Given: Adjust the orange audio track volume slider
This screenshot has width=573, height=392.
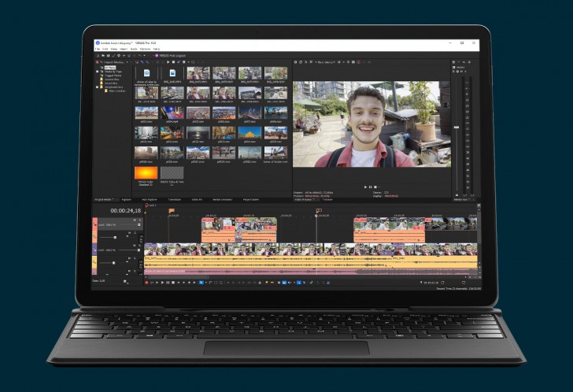Looking at the screenshot, I should (x=115, y=238).
